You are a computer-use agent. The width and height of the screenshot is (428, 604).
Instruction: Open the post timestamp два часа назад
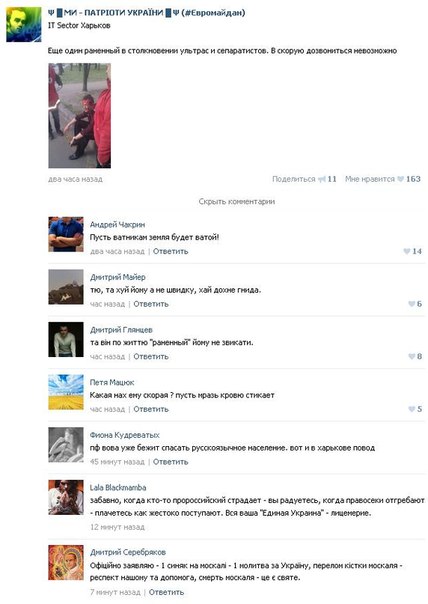click(75, 179)
